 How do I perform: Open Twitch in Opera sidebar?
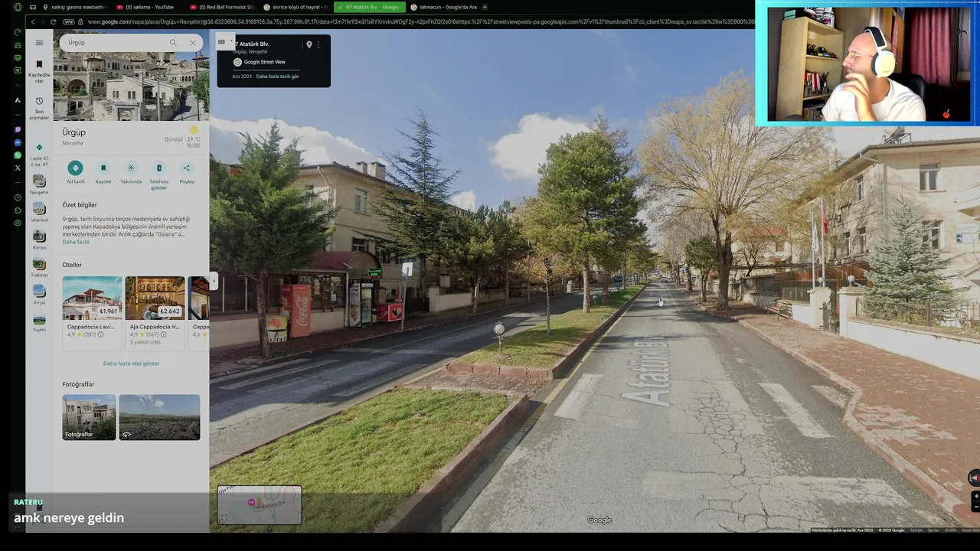point(18,130)
